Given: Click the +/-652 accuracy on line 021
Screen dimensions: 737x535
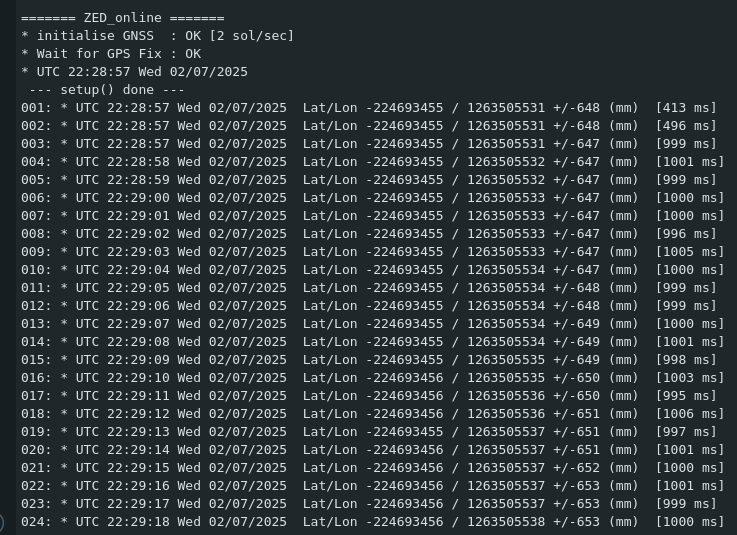Looking at the screenshot, I should [576, 468].
